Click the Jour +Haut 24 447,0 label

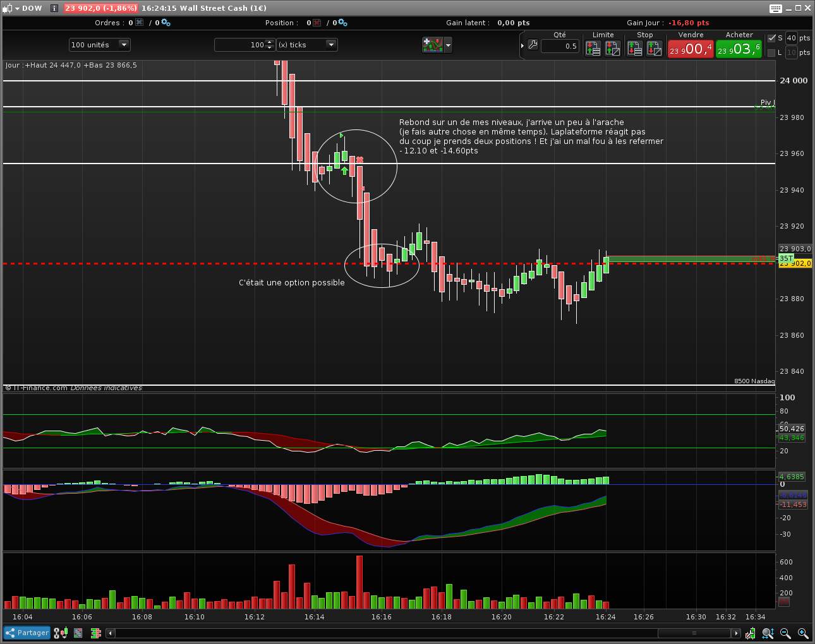click(44, 65)
